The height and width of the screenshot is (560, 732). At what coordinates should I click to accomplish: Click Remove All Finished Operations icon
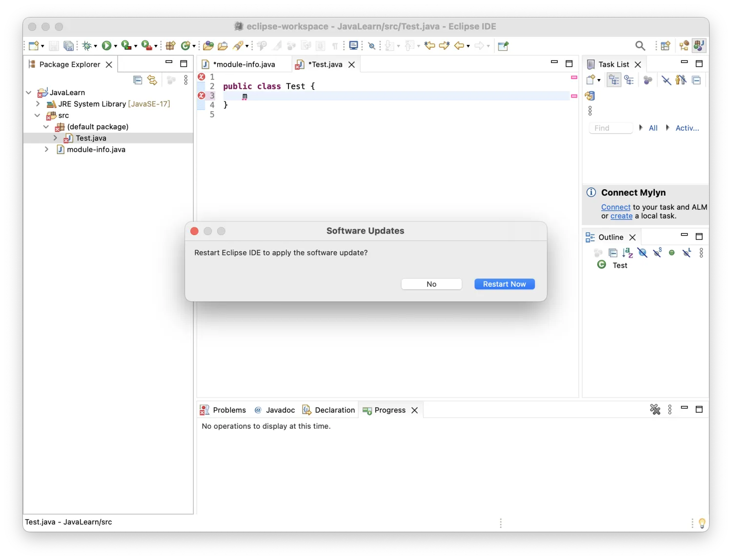655,410
